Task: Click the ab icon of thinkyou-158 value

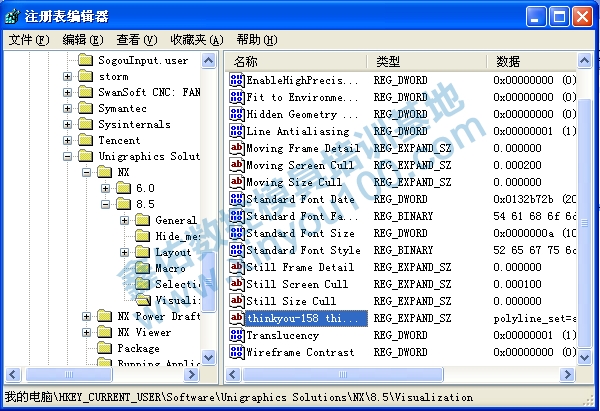Action: click(236, 318)
